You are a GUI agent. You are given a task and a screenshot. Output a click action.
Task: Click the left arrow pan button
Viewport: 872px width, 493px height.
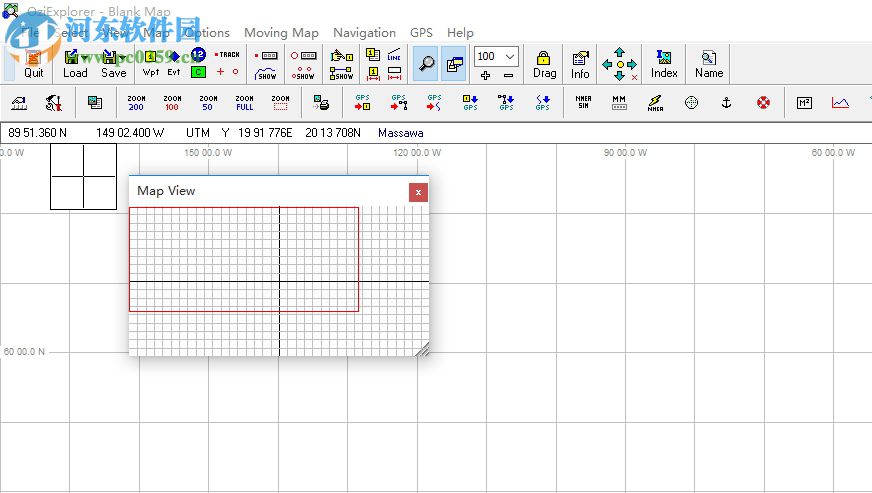tap(607, 65)
